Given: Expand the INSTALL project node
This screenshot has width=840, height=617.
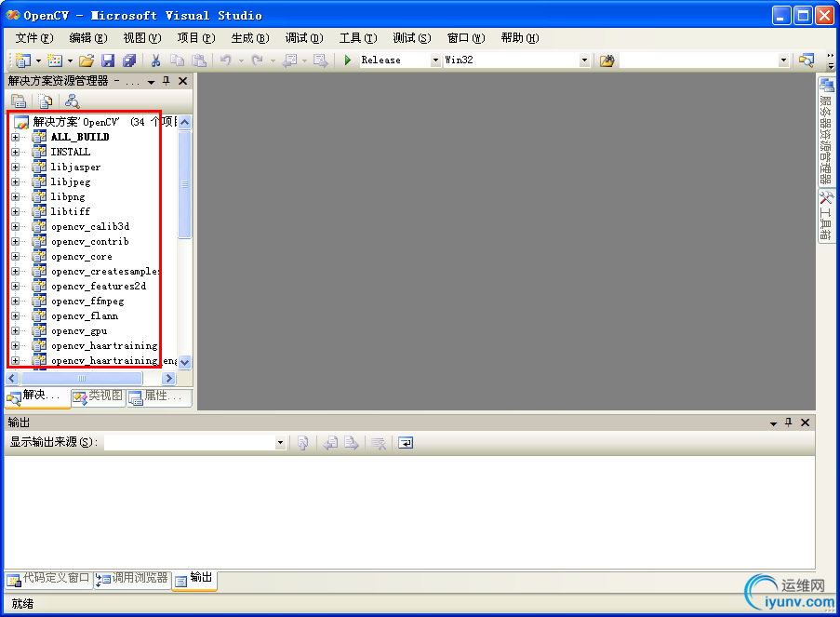Looking at the screenshot, I should point(16,153).
